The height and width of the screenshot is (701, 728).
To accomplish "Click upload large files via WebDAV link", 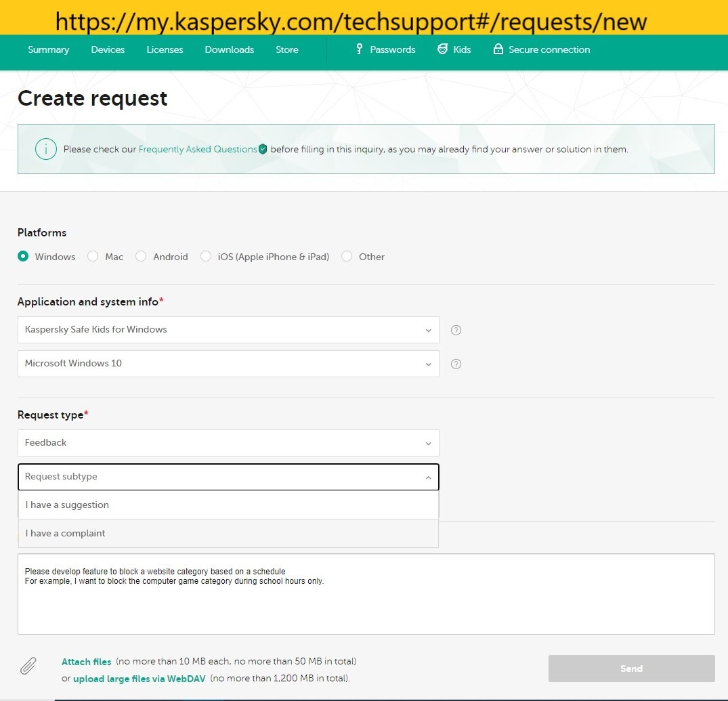I will tap(140, 679).
